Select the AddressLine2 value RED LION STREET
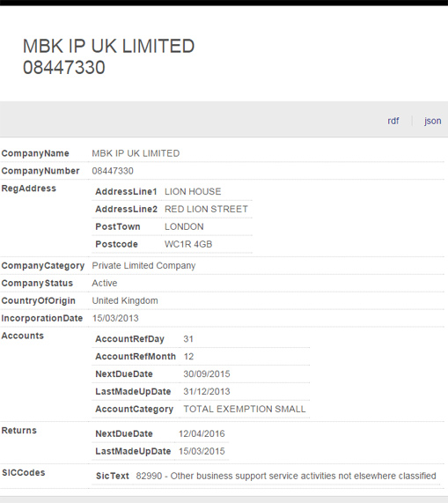448x503 pixels. (206, 209)
